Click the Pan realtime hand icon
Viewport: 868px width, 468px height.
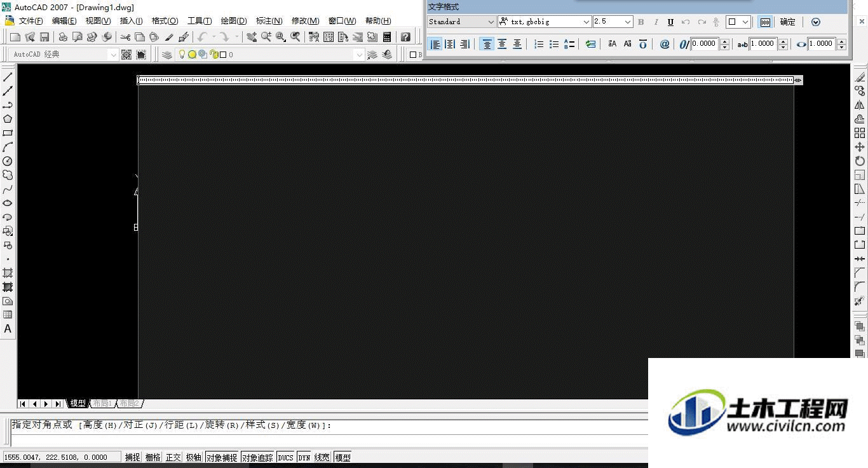252,37
